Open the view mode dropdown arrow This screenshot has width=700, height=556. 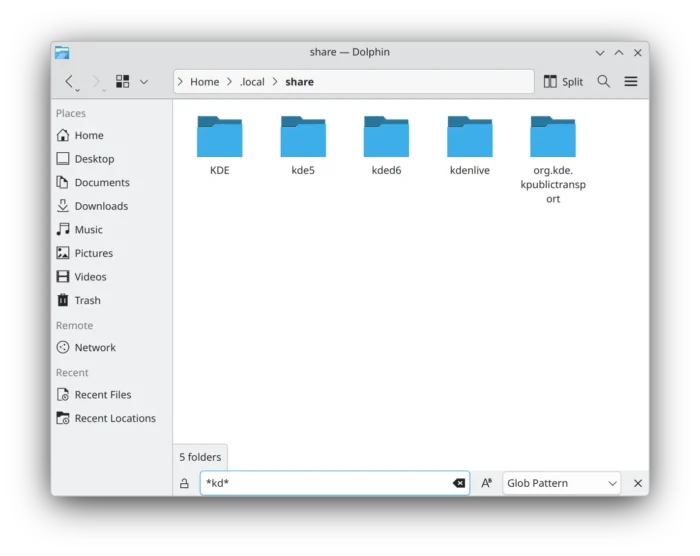pyautogui.click(x=144, y=82)
